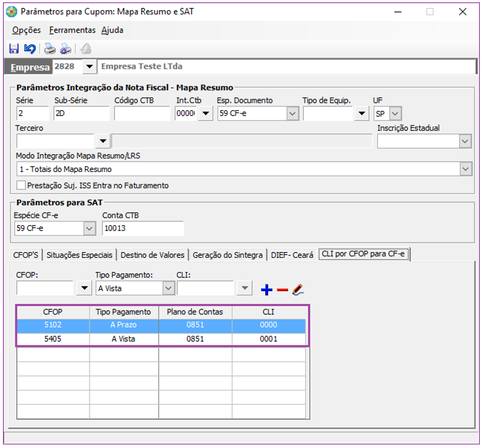Open the Int.Ctb dropdown arrow

click(x=206, y=113)
